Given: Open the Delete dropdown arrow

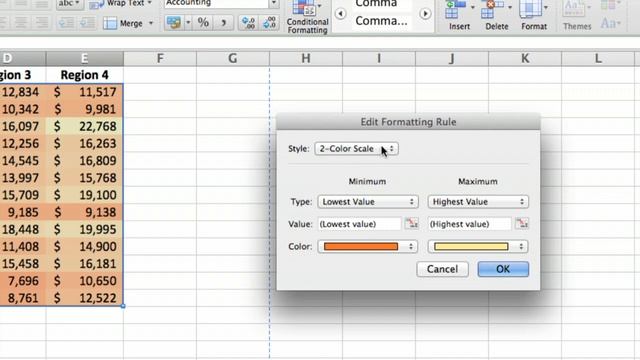Looking at the screenshot, I should coord(510,7).
